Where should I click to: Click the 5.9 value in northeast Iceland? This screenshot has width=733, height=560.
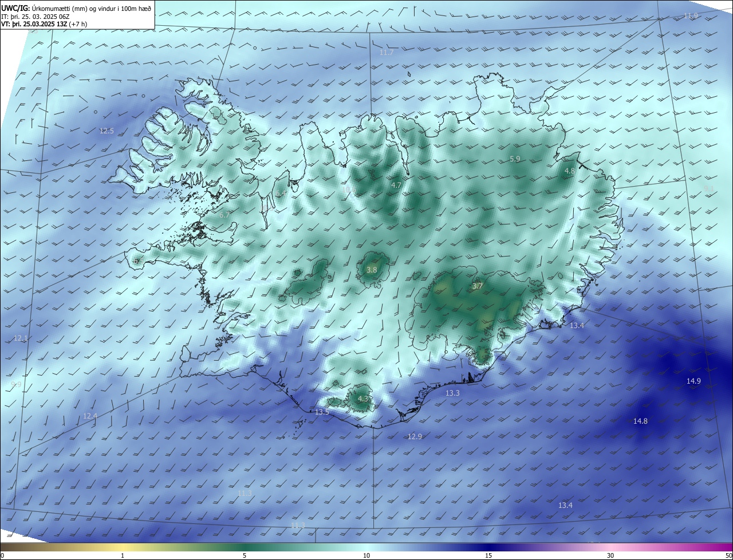point(515,159)
